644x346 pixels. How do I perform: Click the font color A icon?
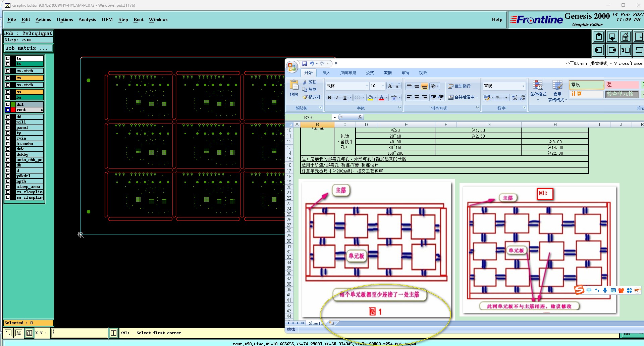click(381, 97)
